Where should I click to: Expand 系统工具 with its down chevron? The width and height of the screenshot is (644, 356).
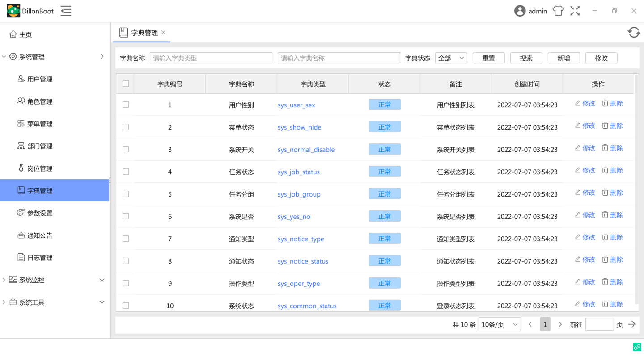pos(102,302)
